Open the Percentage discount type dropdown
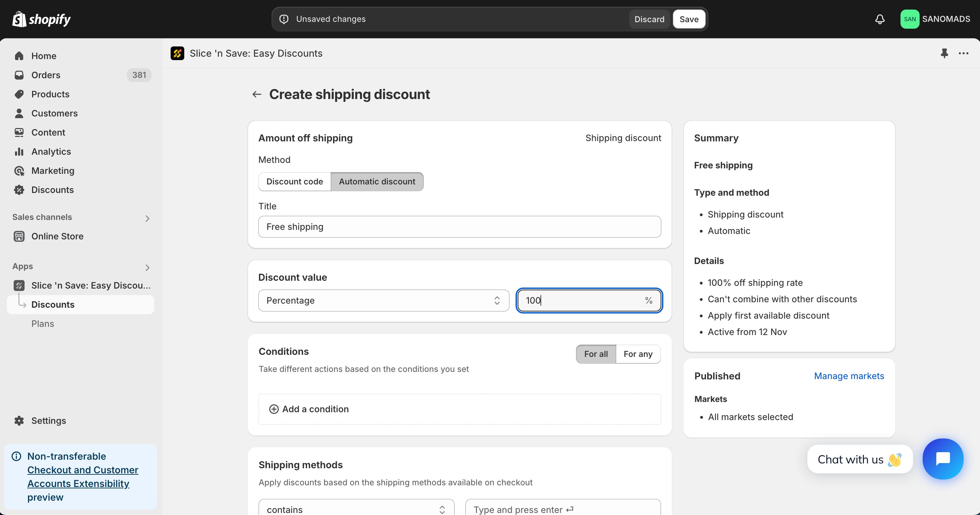The height and width of the screenshot is (515, 980). coord(384,300)
